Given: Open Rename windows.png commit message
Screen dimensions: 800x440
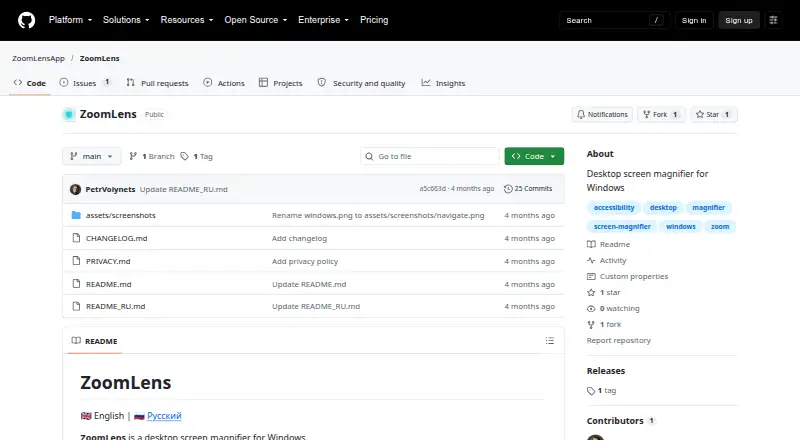Looking at the screenshot, I should tap(378, 215).
